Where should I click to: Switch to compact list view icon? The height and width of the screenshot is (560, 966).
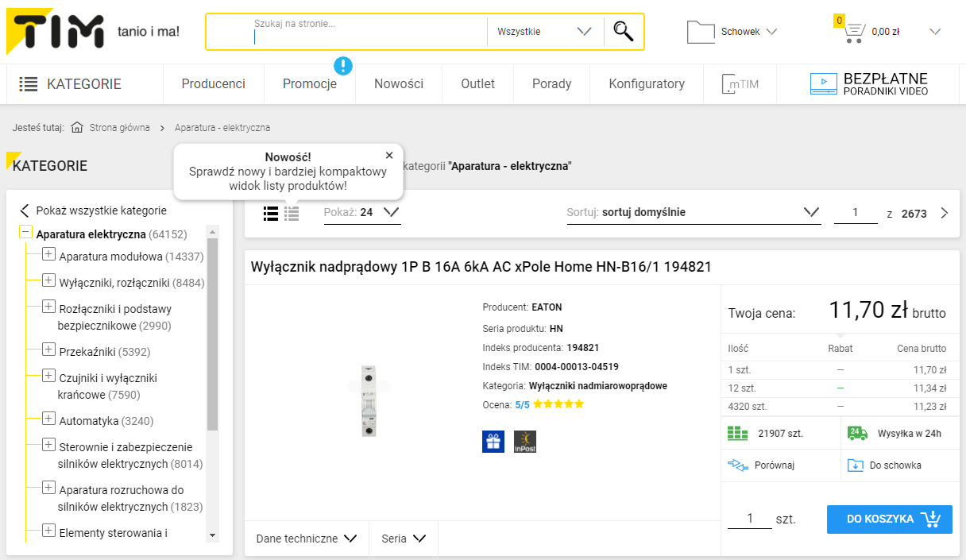[x=292, y=213]
